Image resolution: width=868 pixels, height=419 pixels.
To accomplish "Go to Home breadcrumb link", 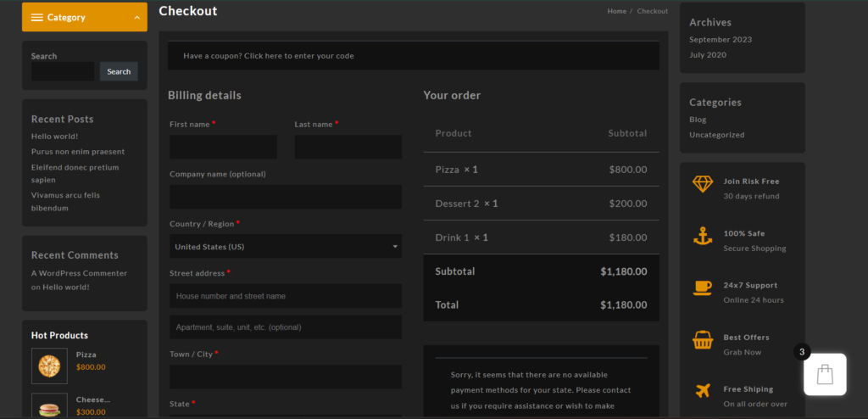I will pos(616,11).
